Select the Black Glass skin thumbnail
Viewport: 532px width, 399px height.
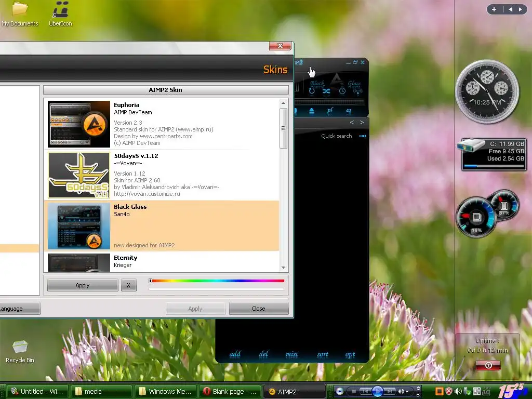[x=79, y=225]
